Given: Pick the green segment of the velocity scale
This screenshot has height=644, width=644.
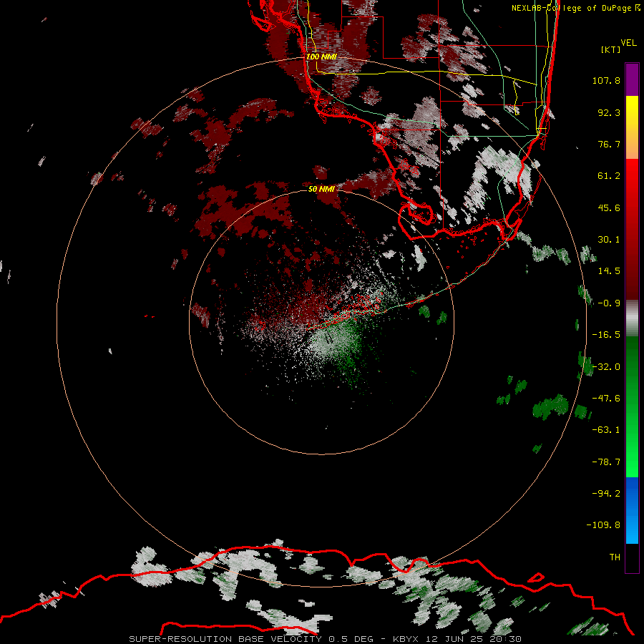Looking at the screenshot, I should coord(632,406).
